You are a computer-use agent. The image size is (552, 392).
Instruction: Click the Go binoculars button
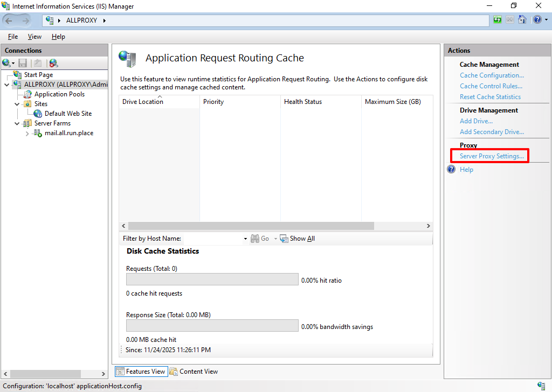coord(260,239)
